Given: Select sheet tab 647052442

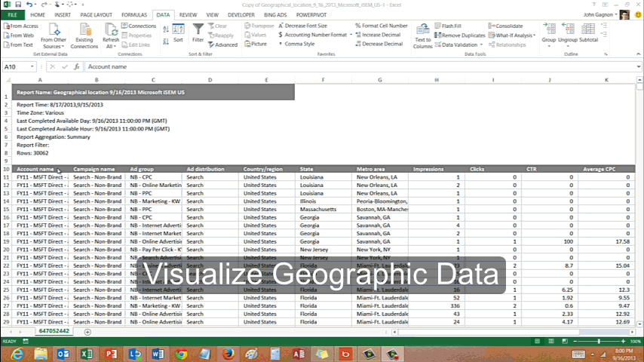Looking at the screenshot, I should 54,331.
